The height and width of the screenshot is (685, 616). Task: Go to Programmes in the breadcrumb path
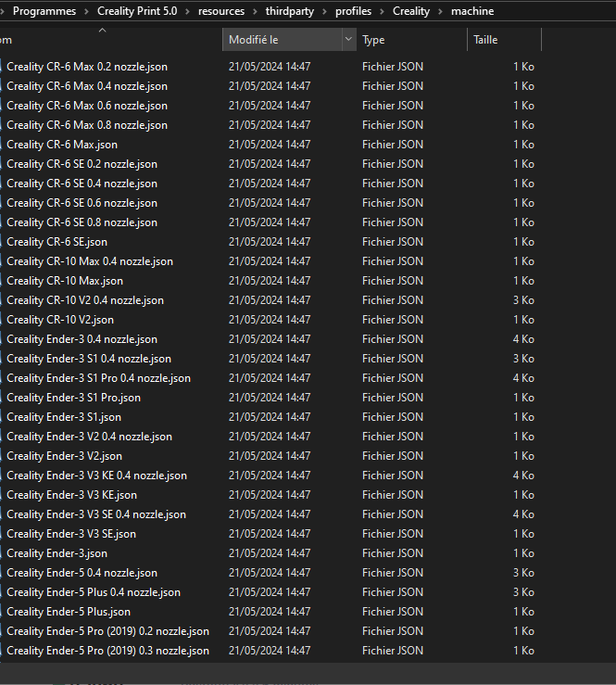pos(44,11)
